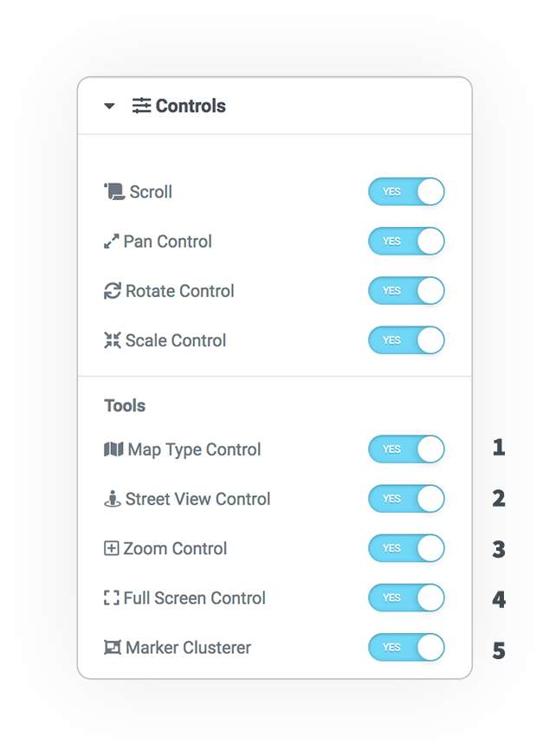Click the Scroll icon
Screen dimensions: 549x756
(114, 191)
